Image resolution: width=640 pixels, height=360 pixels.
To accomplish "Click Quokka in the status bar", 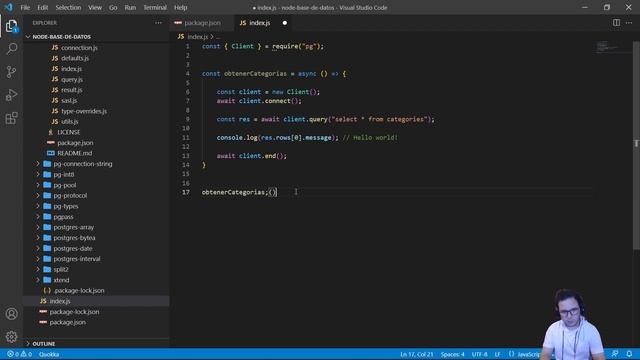I will (x=49, y=354).
